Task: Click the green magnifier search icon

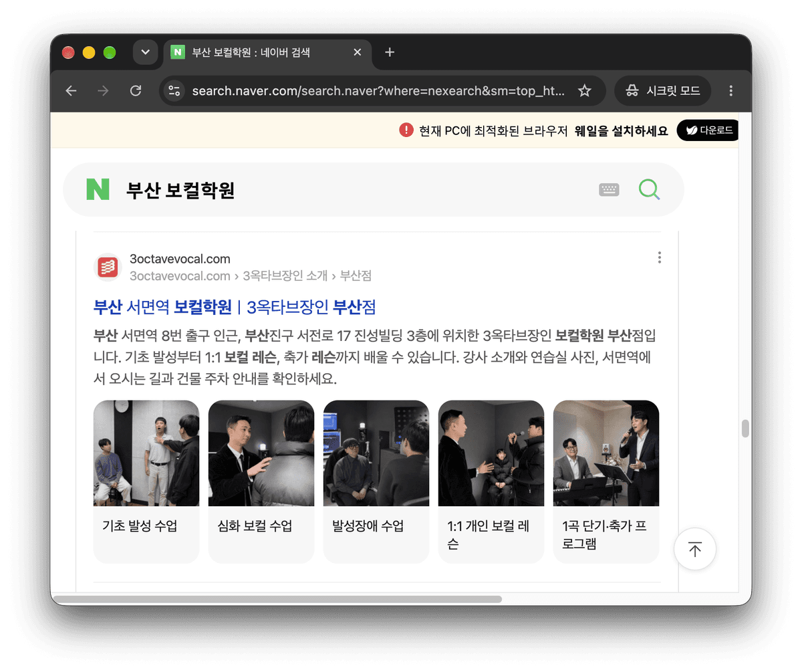Action: click(x=649, y=190)
